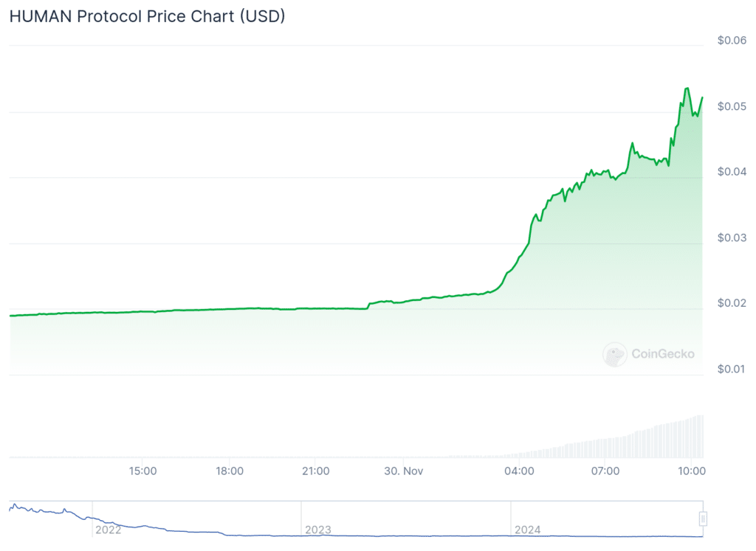
Task: Click the 18:00 time axis label
Action: (x=230, y=470)
